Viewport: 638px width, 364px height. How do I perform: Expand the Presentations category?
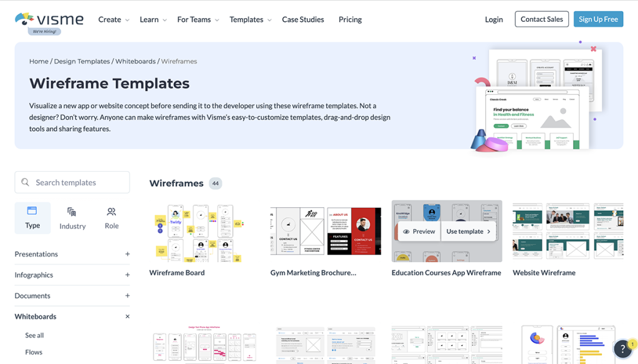(127, 254)
